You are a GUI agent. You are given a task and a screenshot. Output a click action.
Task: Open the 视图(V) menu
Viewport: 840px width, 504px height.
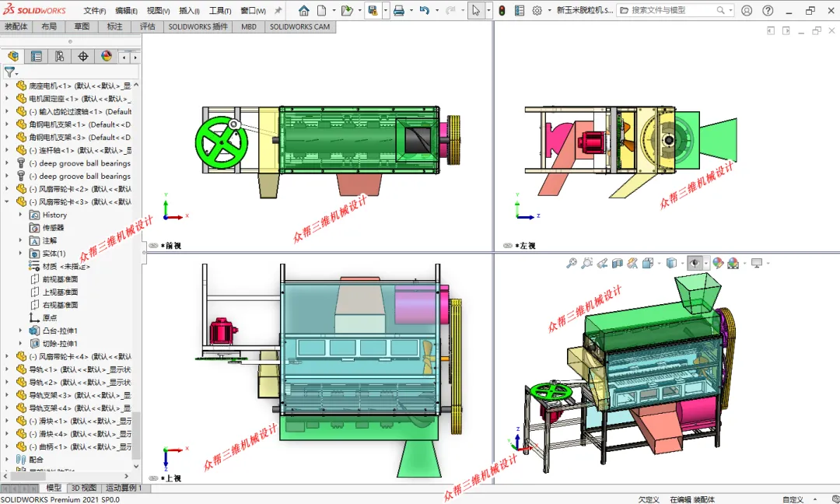158,11
